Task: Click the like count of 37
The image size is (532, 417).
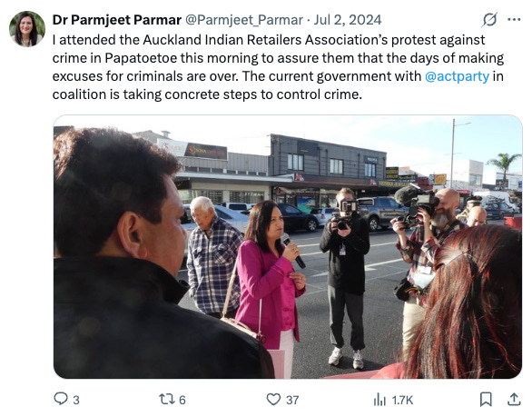Action: pos(292,400)
